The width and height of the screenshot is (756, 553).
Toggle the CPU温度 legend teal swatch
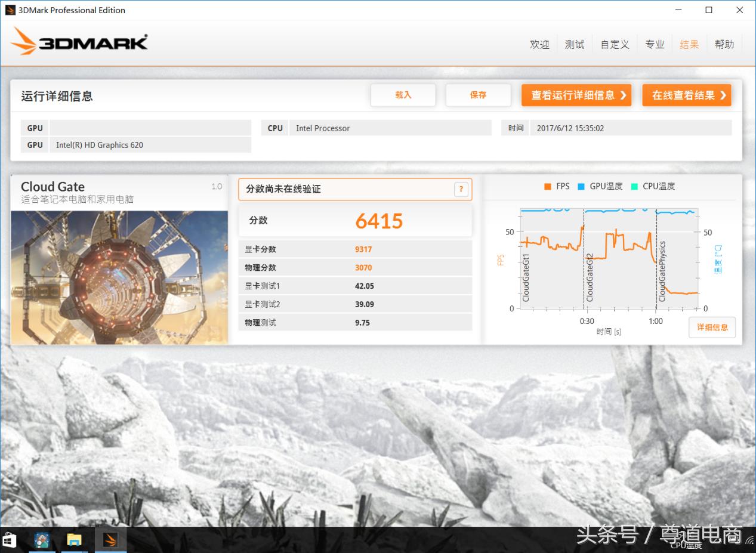[634, 187]
